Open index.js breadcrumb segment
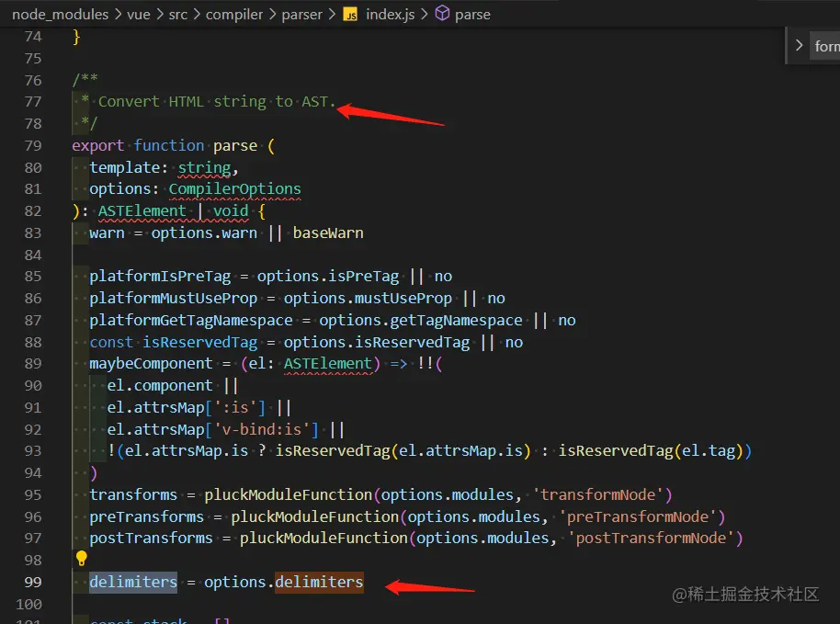840x624 pixels. [x=390, y=15]
